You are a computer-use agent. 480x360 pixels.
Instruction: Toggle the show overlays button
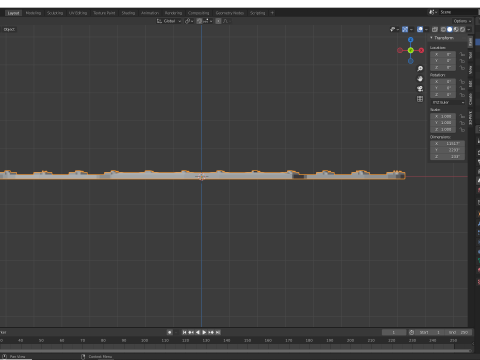click(420, 29)
